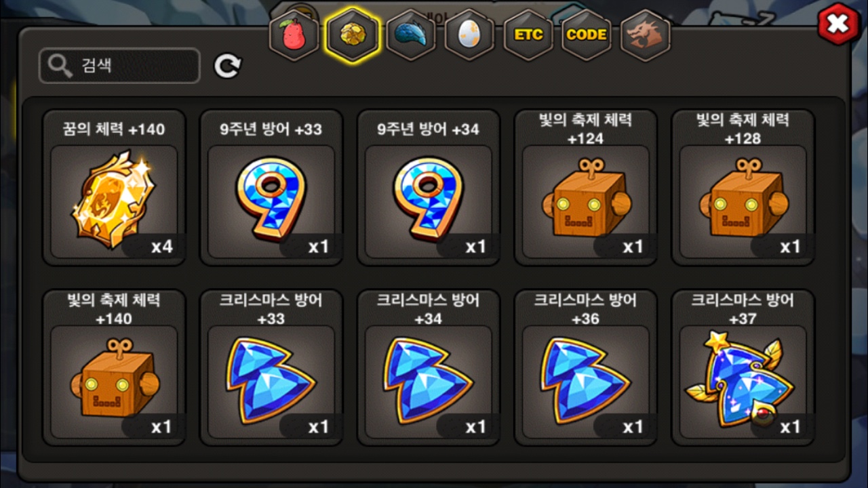Switch to the blue dragon scale tab
The height and width of the screenshot is (488, 868).
click(x=411, y=36)
